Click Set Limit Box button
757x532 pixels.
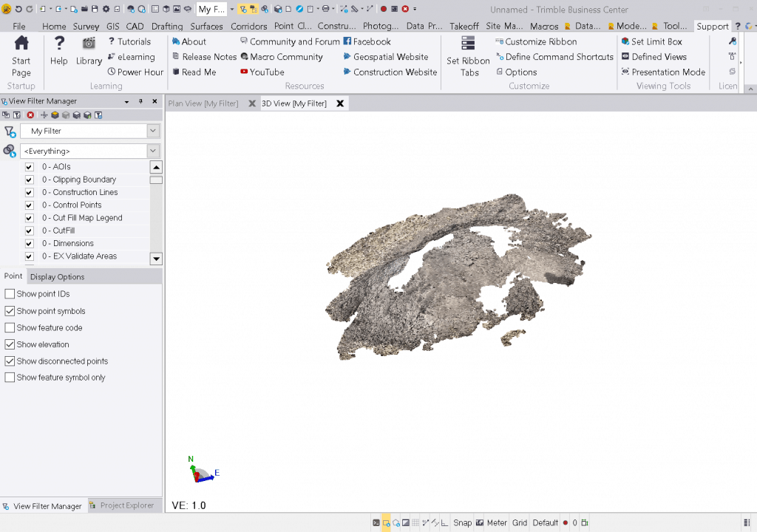(x=652, y=41)
